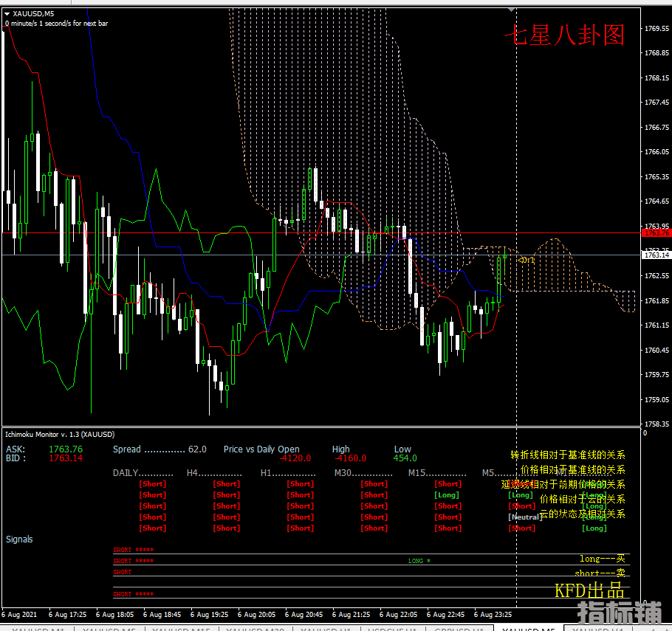Click the red 七星八卦图 chart title
The width and height of the screenshot is (672, 631).
point(565,35)
